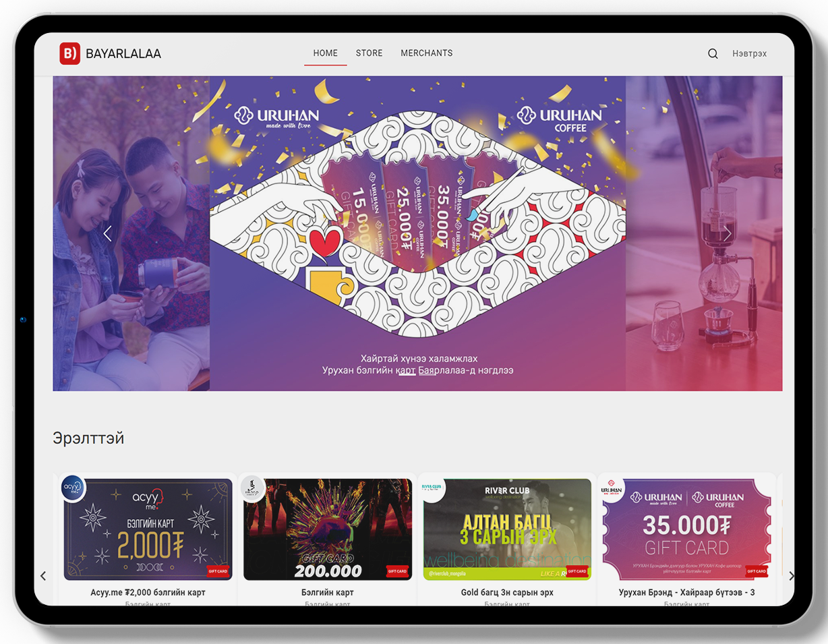Click the skull gift card merchant badge
This screenshot has width=828, height=644.
252,488
